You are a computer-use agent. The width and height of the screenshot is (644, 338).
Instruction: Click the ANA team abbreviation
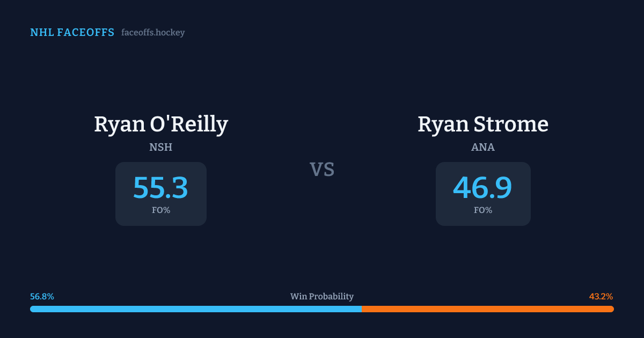(483, 147)
